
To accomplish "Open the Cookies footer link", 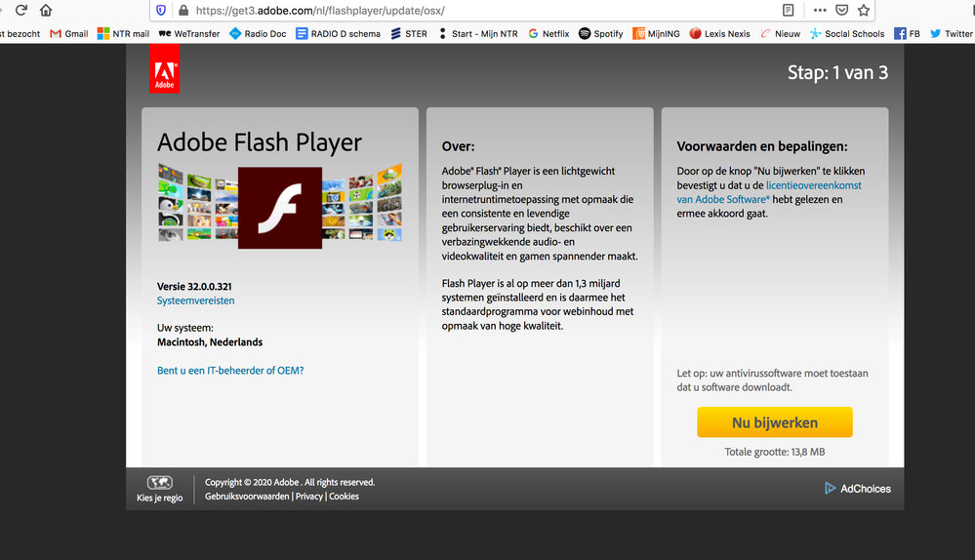I will 344,497.
